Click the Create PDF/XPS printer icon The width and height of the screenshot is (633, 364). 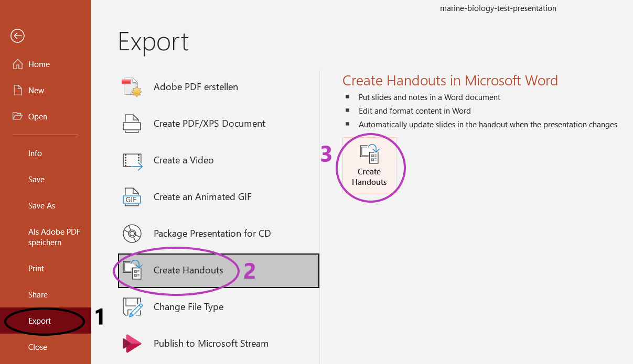tap(132, 124)
